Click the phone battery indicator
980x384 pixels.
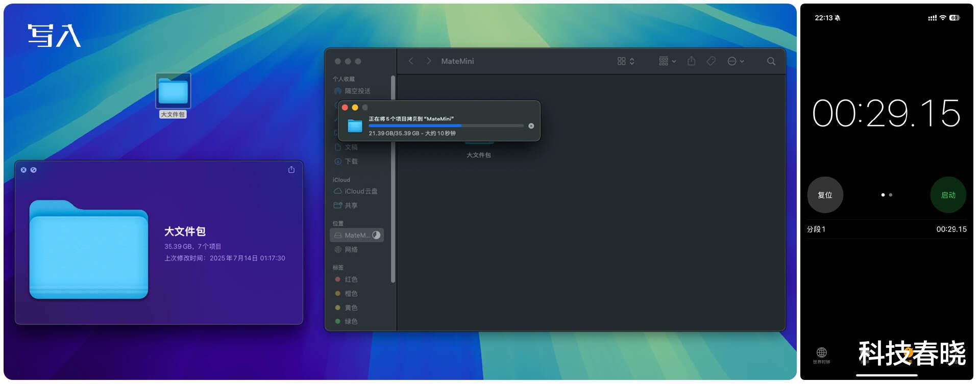[x=954, y=18]
